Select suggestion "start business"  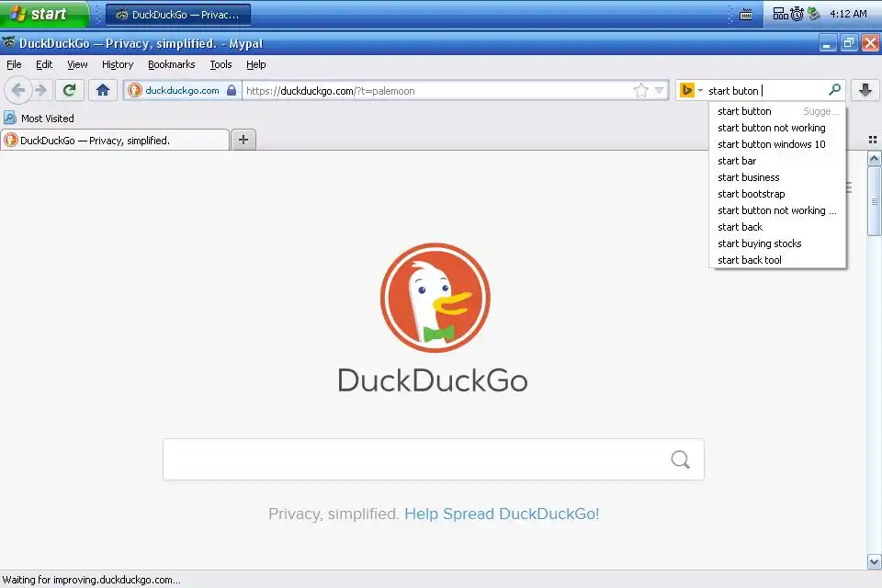tap(777, 177)
